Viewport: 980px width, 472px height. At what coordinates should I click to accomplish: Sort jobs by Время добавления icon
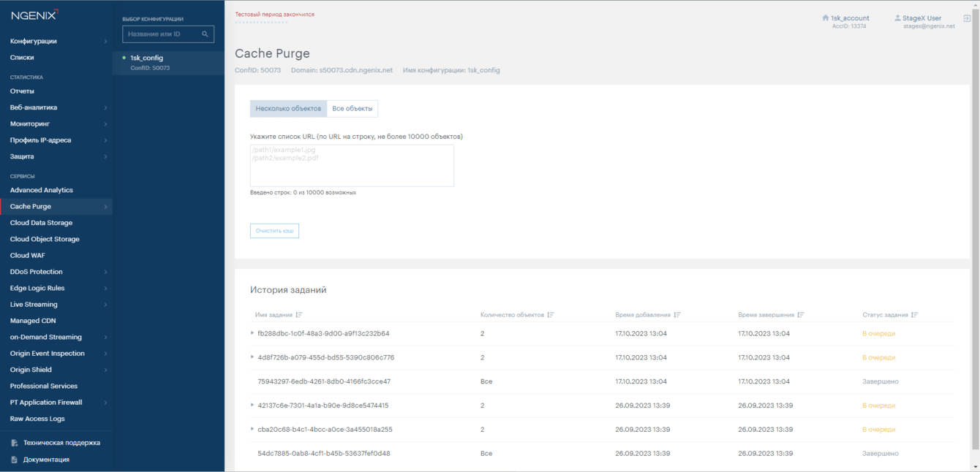click(677, 315)
